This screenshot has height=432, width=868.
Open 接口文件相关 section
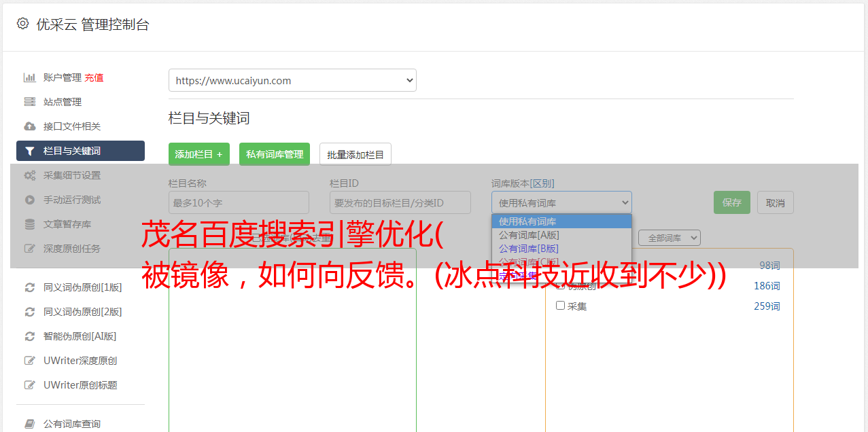point(72,126)
